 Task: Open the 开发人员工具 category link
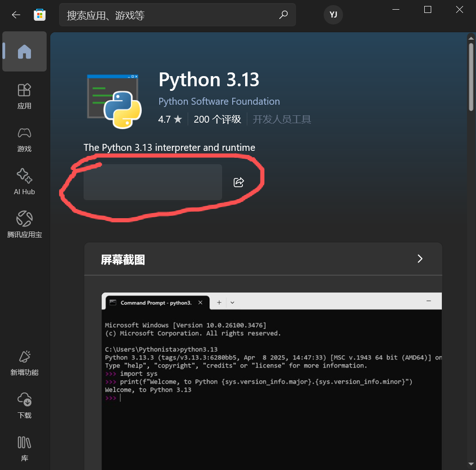tap(282, 119)
